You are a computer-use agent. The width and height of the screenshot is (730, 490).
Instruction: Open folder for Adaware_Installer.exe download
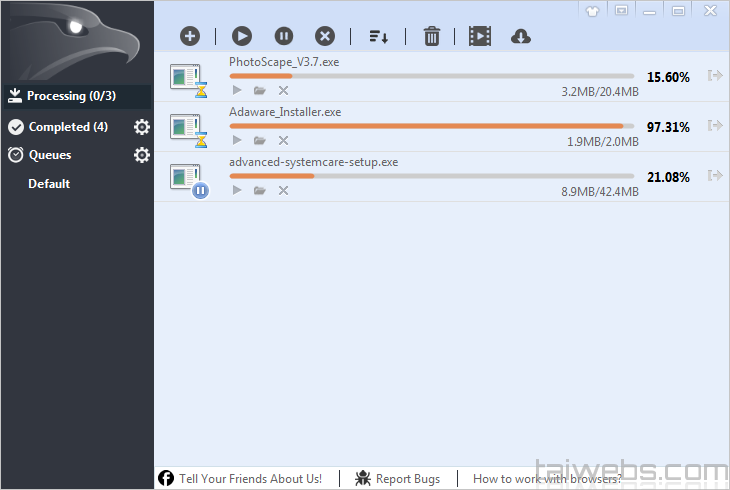pos(260,141)
